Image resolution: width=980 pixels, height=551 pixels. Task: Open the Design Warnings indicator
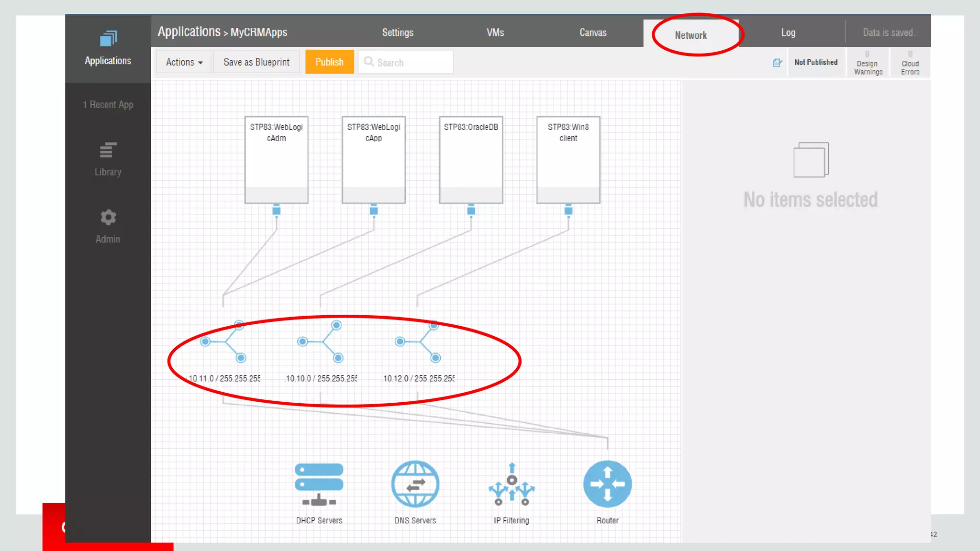point(868,63)
